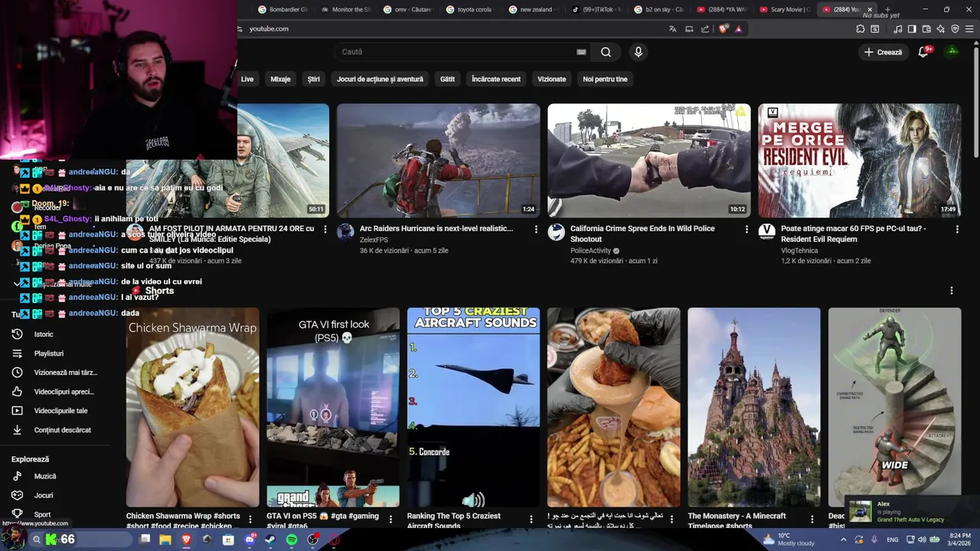
Task: Open options for Chicken Shawarma Wrap short
Action: [250, 520]
